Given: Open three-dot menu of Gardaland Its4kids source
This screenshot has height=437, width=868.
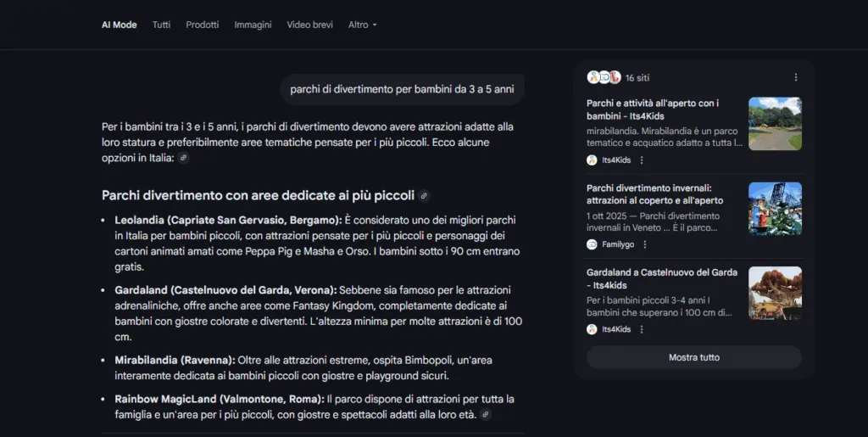Looking at the screenshot, I should (x=642, y=329).
